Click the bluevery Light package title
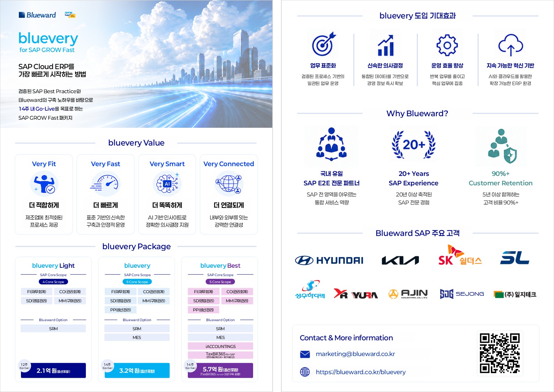 tap(53, 266)
